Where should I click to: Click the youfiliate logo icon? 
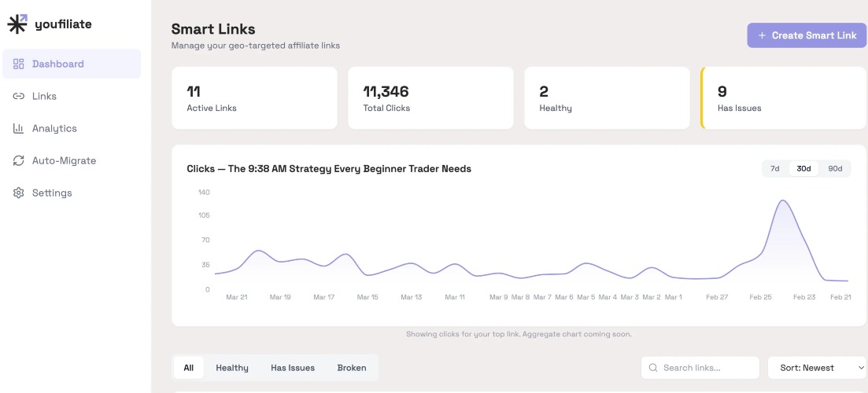[x=17, y=24]
